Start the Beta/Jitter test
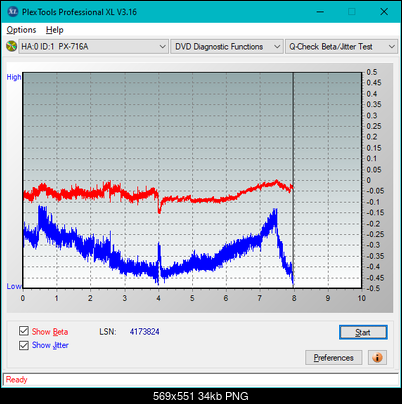402x404 pixels. [x=363, y=332]
